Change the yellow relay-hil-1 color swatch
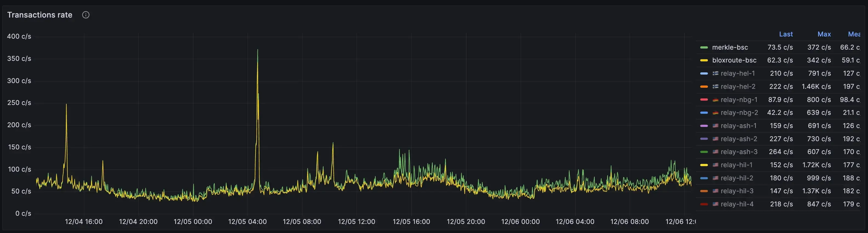Screen dimensions: 868x233 [x=704, y=165]
